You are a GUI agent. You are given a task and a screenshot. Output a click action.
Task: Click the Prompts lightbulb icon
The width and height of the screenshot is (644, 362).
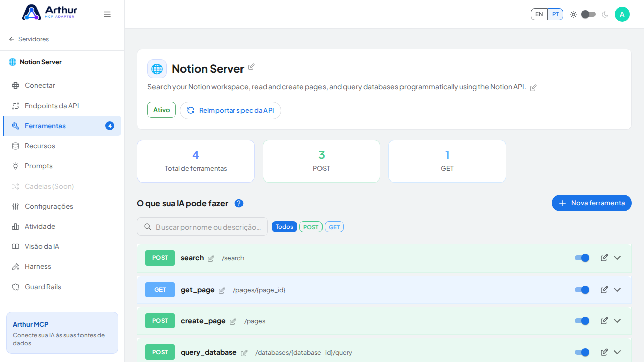tap(16, 166)
